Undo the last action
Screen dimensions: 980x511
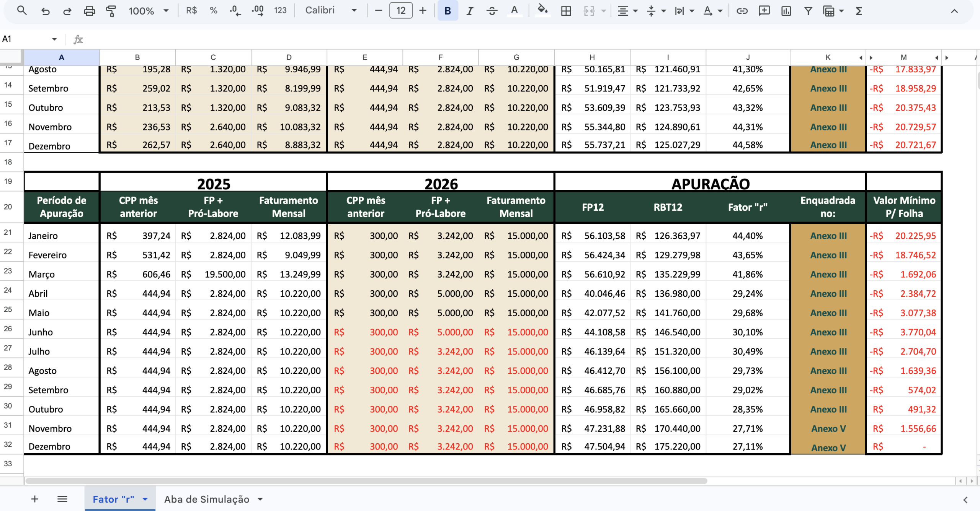(x=45, y=11)
